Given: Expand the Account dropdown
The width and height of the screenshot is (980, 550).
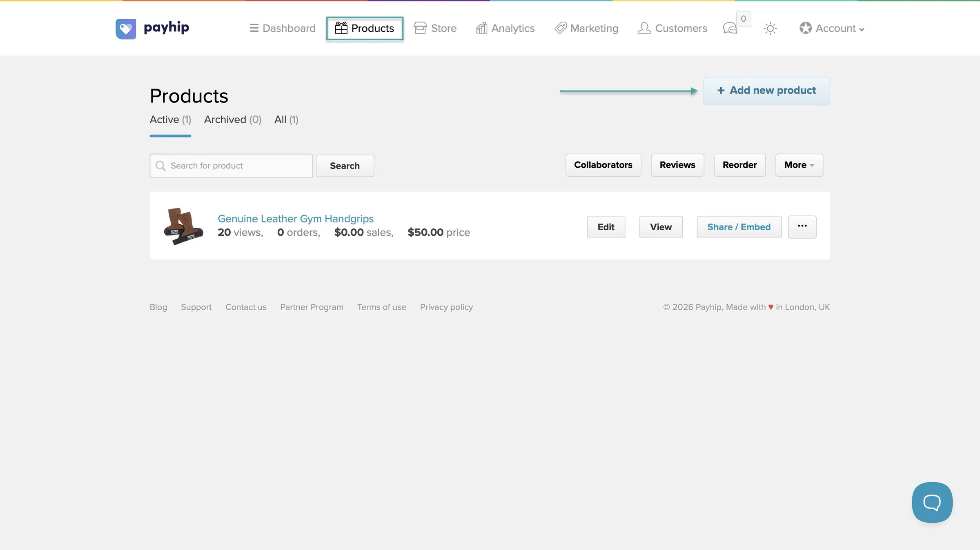Looking at the screenshot, I should pos(832,28).
